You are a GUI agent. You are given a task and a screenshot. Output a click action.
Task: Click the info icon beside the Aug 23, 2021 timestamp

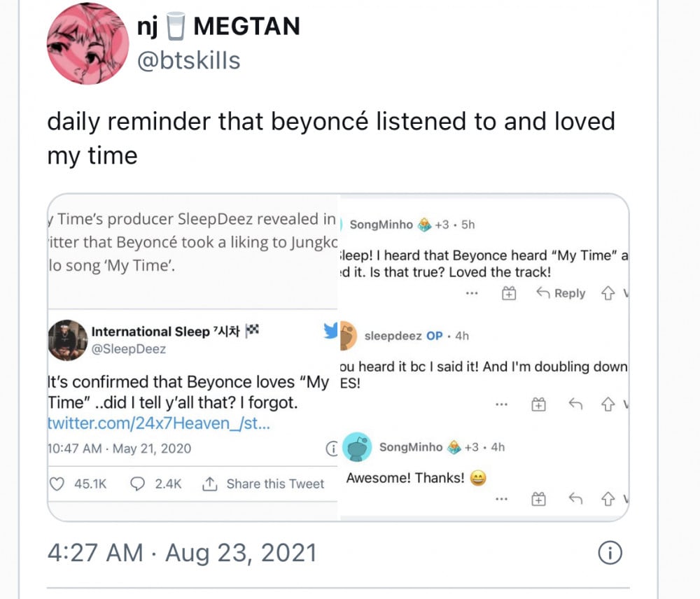[x=610, y=554]
